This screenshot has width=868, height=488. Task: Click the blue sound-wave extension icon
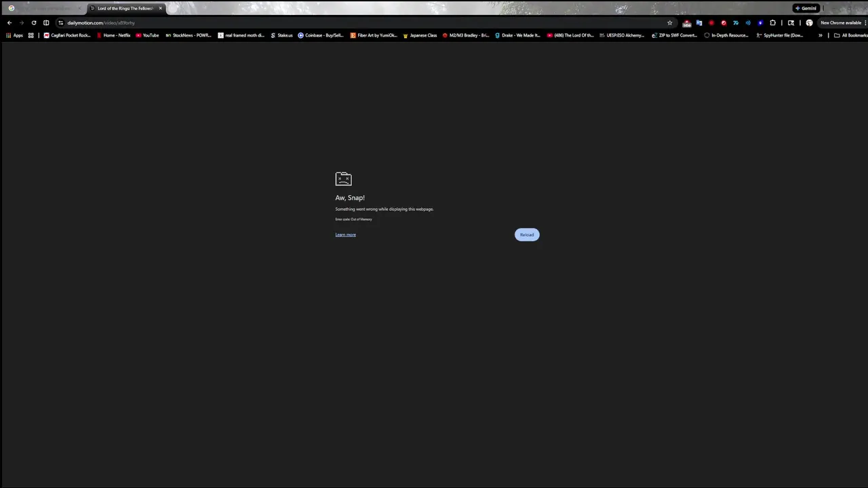[748, 22]
